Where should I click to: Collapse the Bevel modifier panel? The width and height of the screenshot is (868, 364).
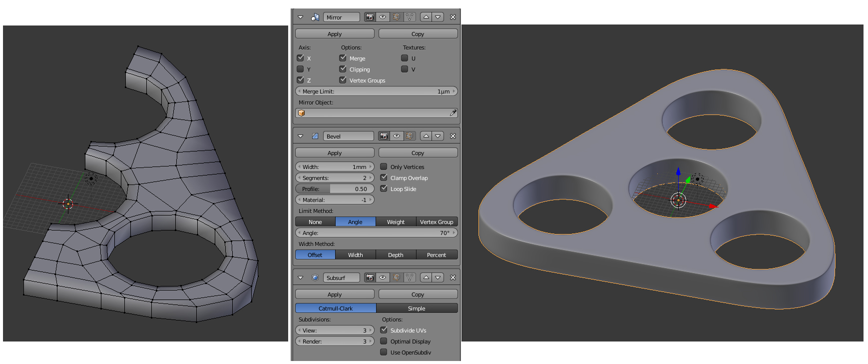300,136
